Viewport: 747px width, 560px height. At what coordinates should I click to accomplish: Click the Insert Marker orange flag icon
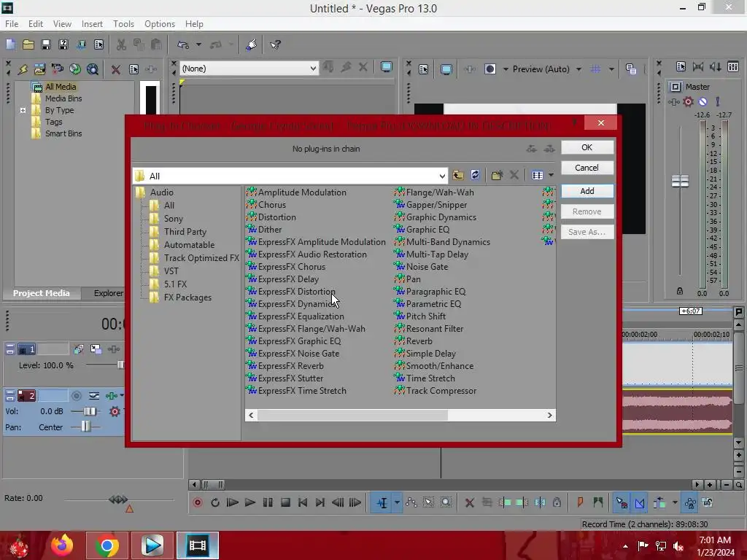pos(580,502)
